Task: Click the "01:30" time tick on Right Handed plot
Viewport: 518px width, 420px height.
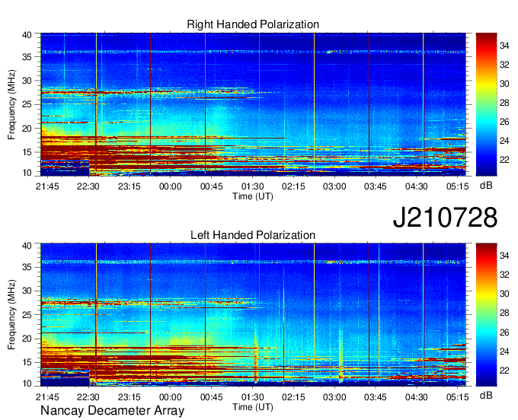Action: tap(252, 186)
